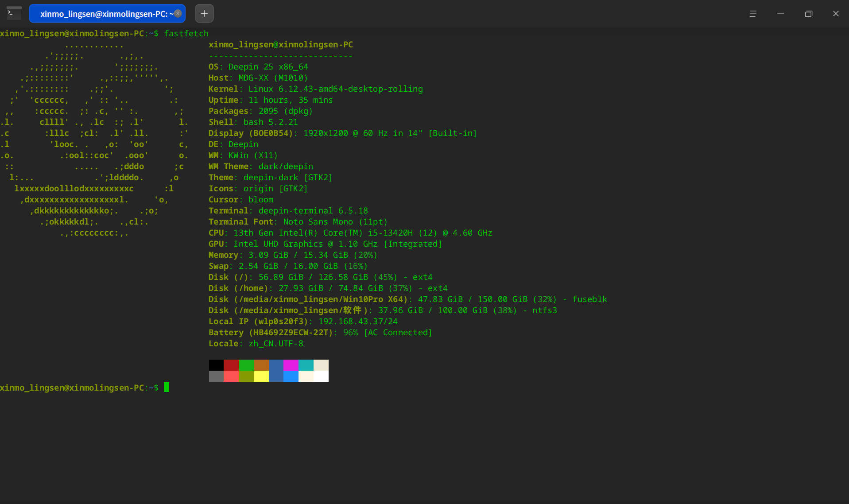849x504 pixels.
Task: Click the "Terminal: deepin-terminal 6.5.18" line
Action: (x=288, y=210)
